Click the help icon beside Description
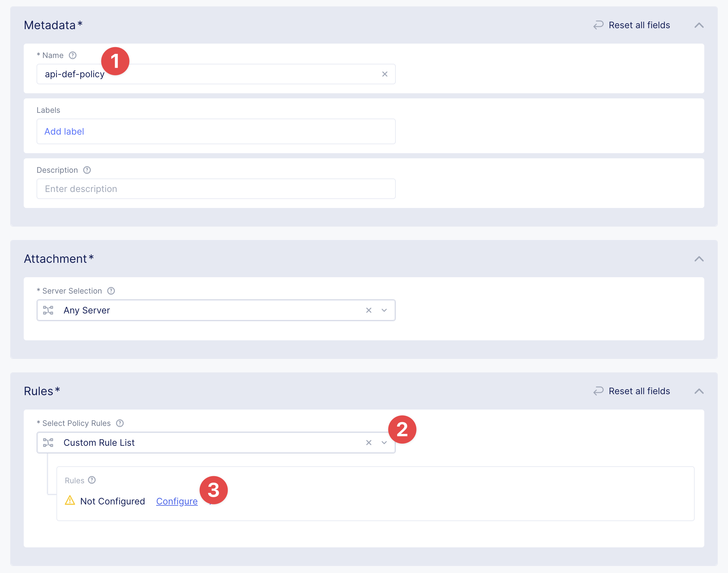Image resolution: width=728 pixels, height=573 pixels. click(87, 170)
